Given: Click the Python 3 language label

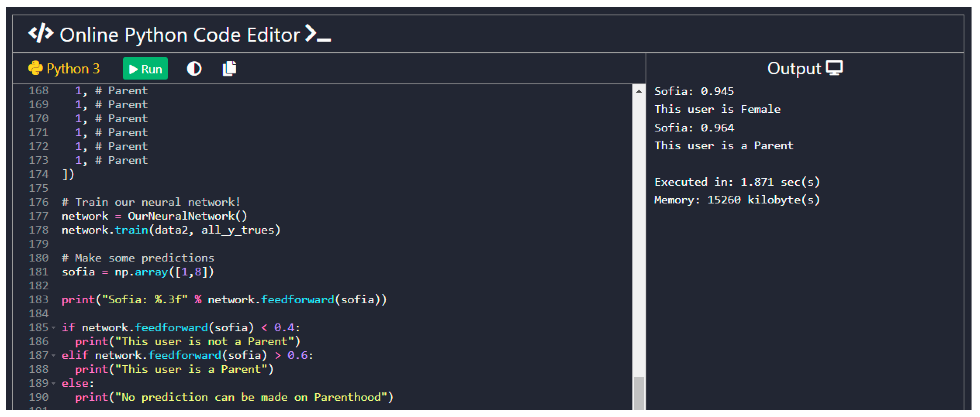Looking at the screenshot, I should (x=73, y=69).
